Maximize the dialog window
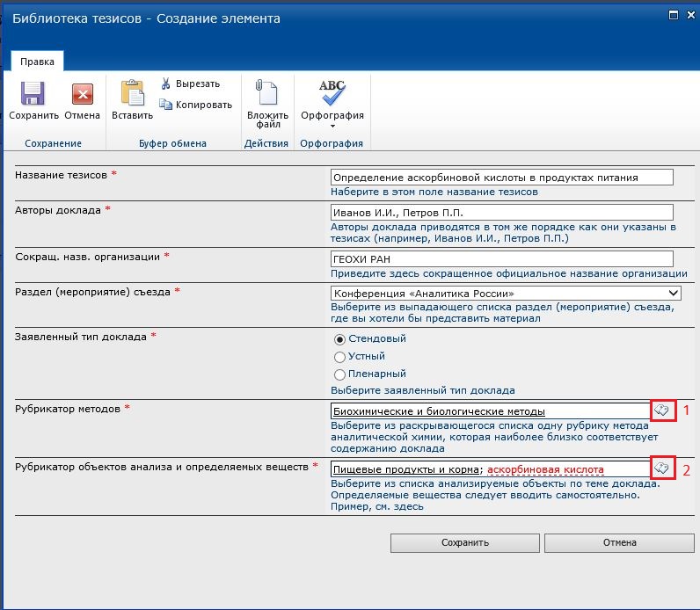700x610 pixels. tap(674, 15)
